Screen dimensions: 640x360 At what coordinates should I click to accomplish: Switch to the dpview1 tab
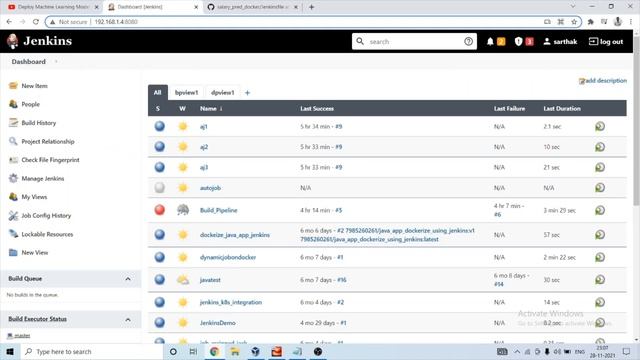pyautogui.click(x=222, y=93)
